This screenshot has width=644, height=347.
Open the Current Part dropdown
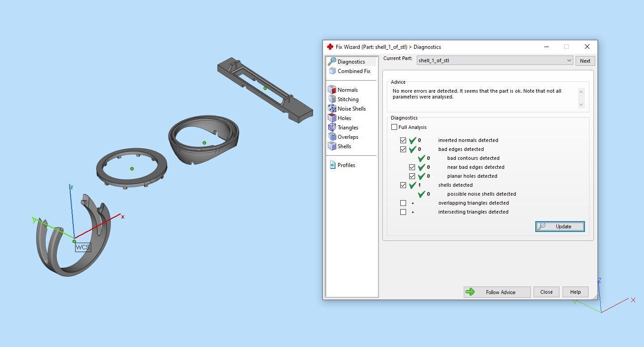pyautogui.click(x=495, y=60)
